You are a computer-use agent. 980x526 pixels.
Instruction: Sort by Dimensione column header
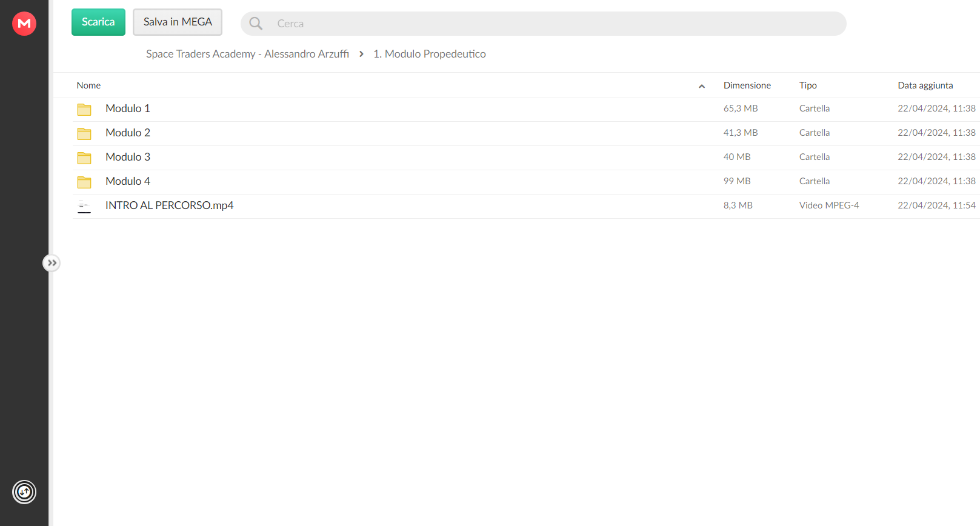pos(747,85)
